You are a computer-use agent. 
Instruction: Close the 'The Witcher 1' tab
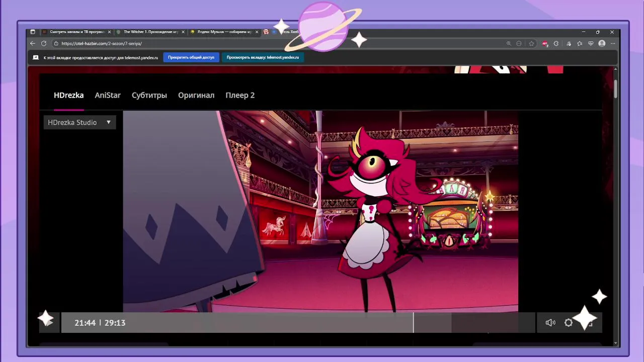click(x=183, y=32)
